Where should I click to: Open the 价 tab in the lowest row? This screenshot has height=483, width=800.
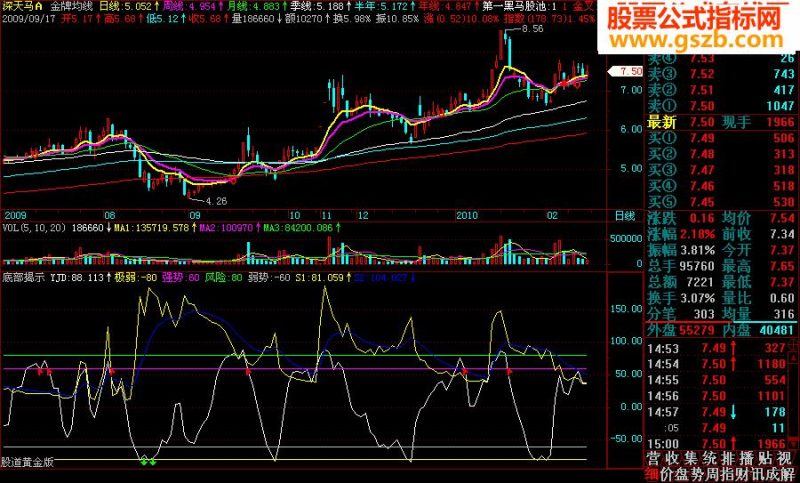(x=668, y=474)
